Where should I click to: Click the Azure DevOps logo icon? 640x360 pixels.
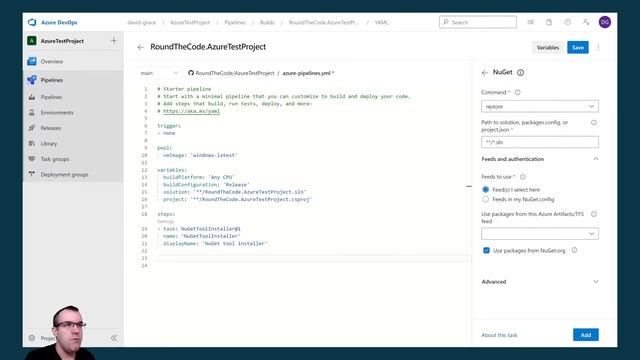tap(32, 22)
